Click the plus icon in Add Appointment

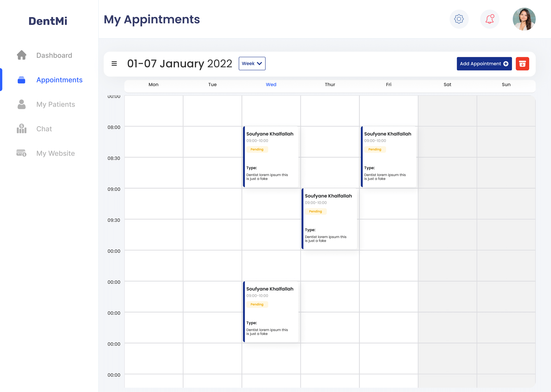[506, 64]
